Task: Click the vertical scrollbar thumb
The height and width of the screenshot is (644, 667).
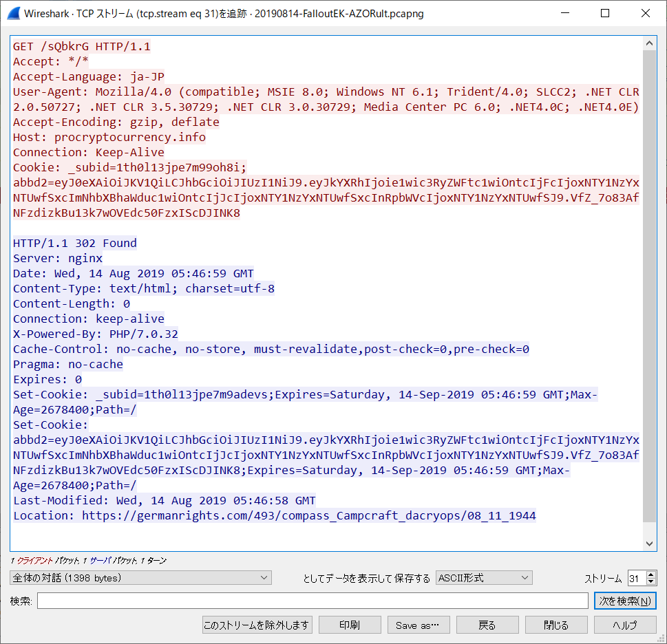Action: coord(649,286)
